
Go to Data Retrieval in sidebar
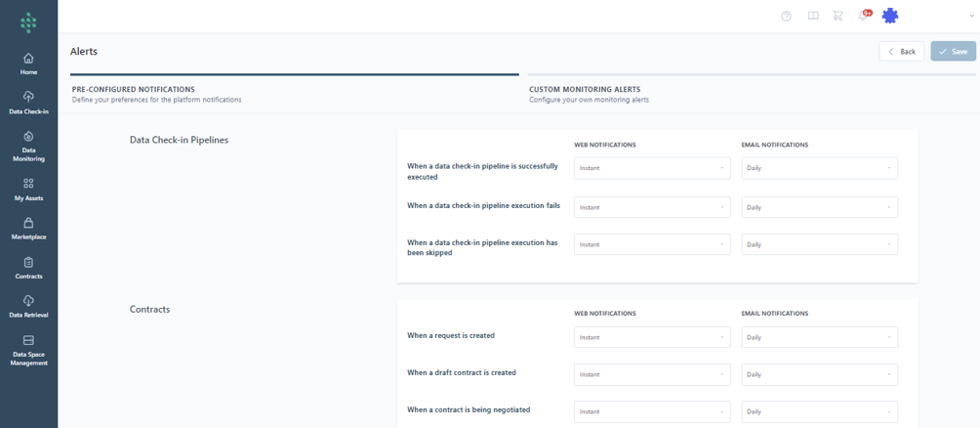click(x=28, y=307)
